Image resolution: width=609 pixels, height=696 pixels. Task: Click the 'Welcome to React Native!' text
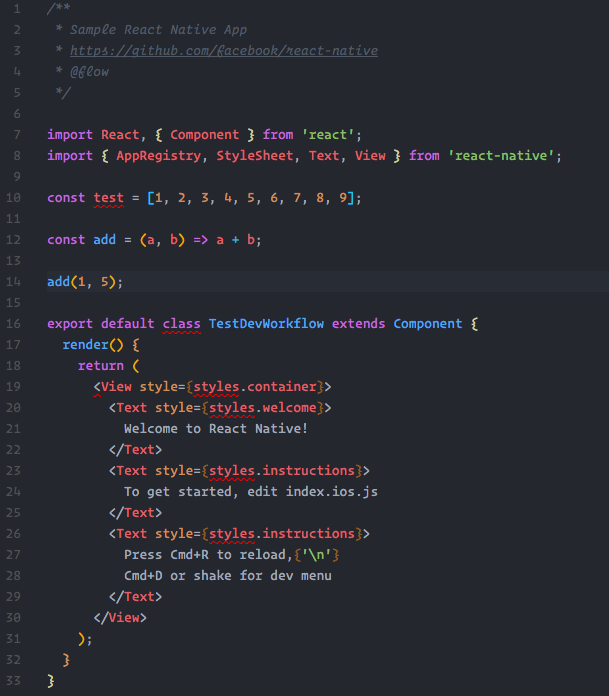[216, 429]
